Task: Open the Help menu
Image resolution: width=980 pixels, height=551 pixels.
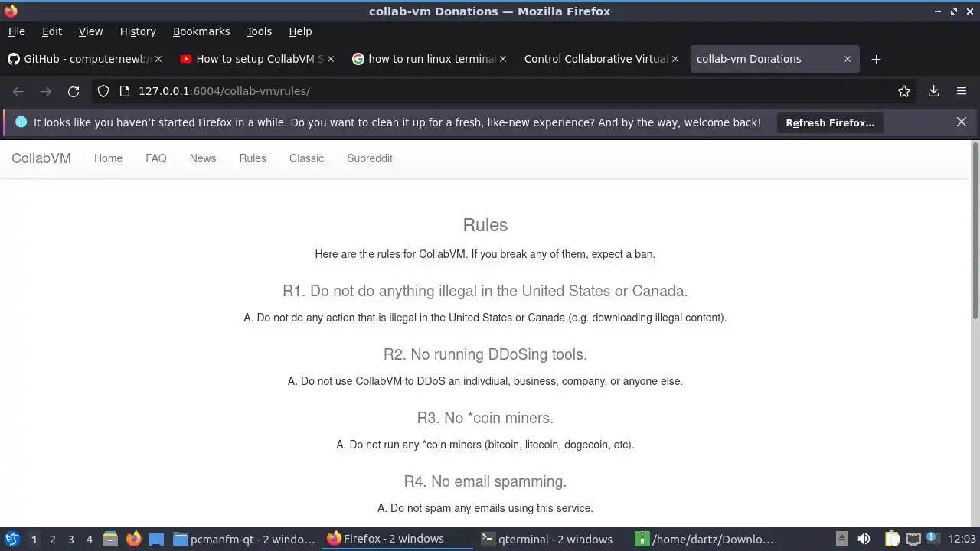Action: 300,31
